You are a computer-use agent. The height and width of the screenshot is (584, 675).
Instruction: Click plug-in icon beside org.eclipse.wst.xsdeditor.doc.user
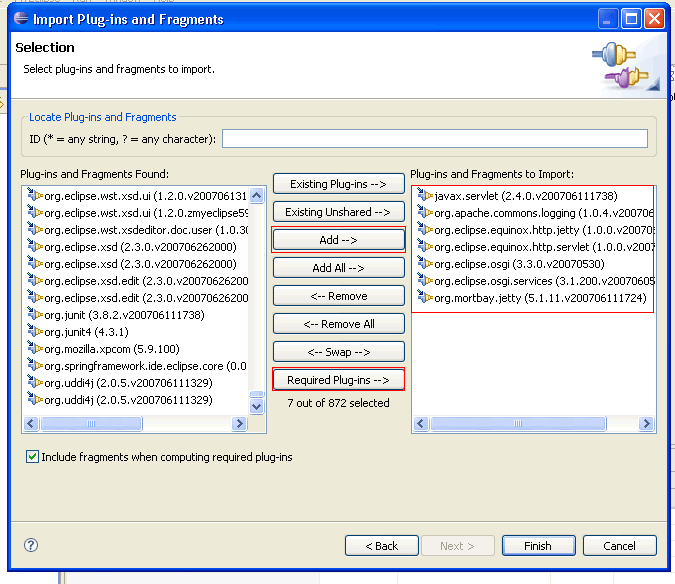tap(34, 229)
